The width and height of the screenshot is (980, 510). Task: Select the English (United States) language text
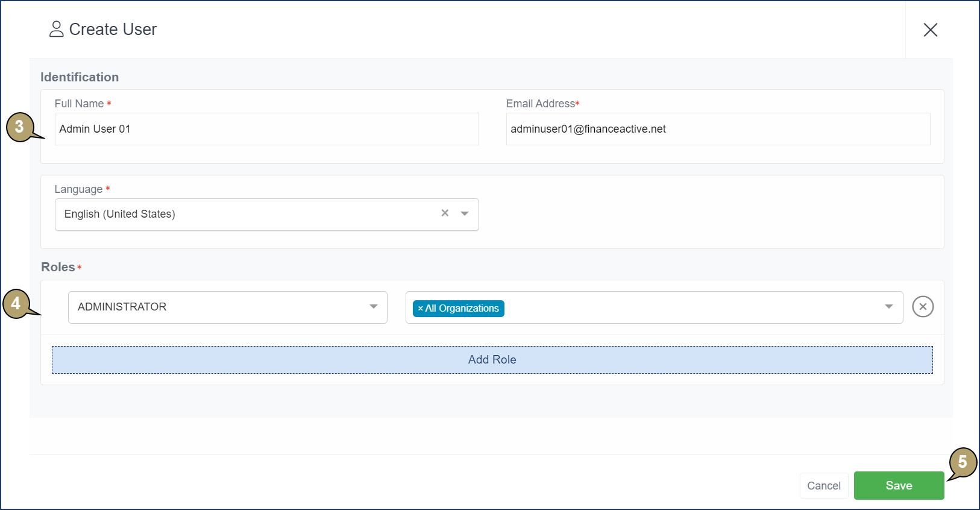coord(120,214)
